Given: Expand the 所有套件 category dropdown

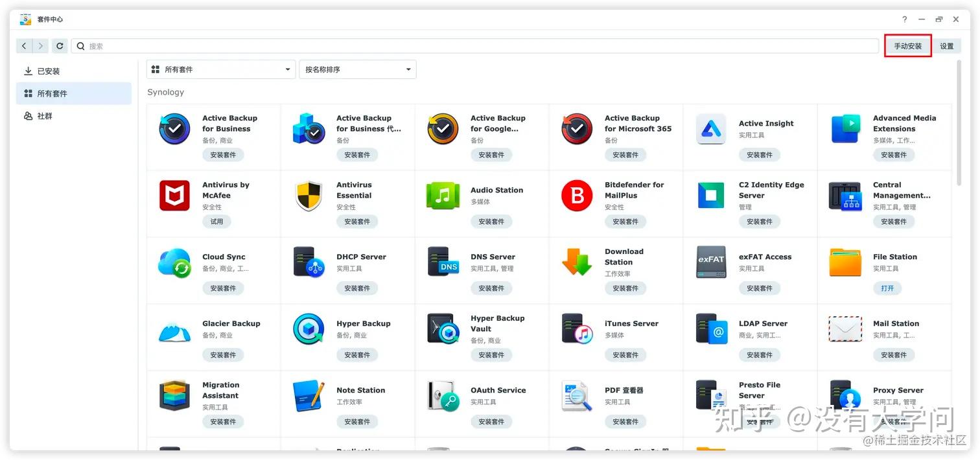Looking at the screenshot, I should coord(221,69).
